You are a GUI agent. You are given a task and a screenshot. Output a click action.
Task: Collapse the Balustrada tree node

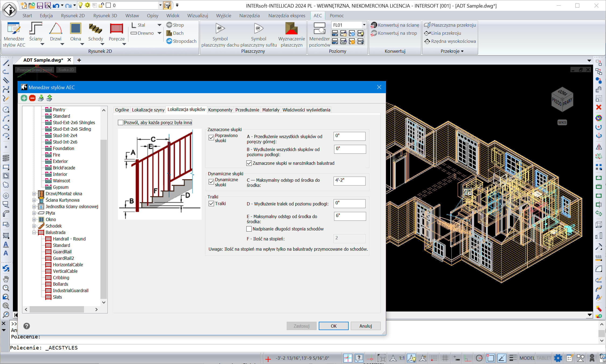coord(34,232)
